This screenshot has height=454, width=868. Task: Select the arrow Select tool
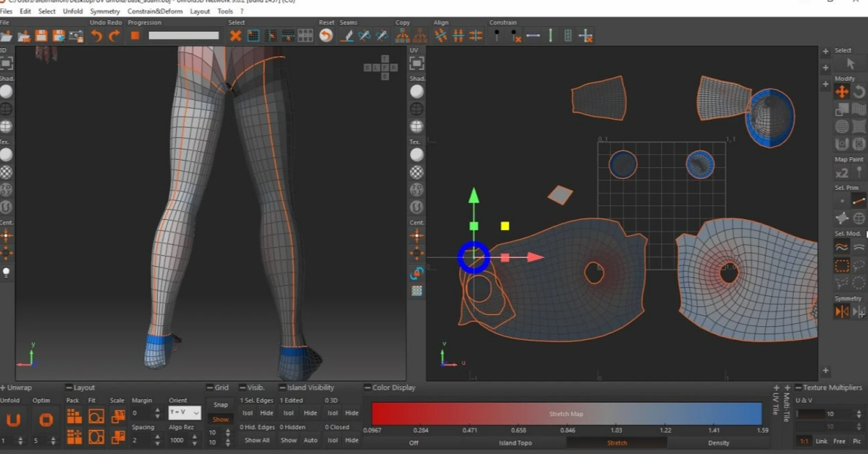851,64
